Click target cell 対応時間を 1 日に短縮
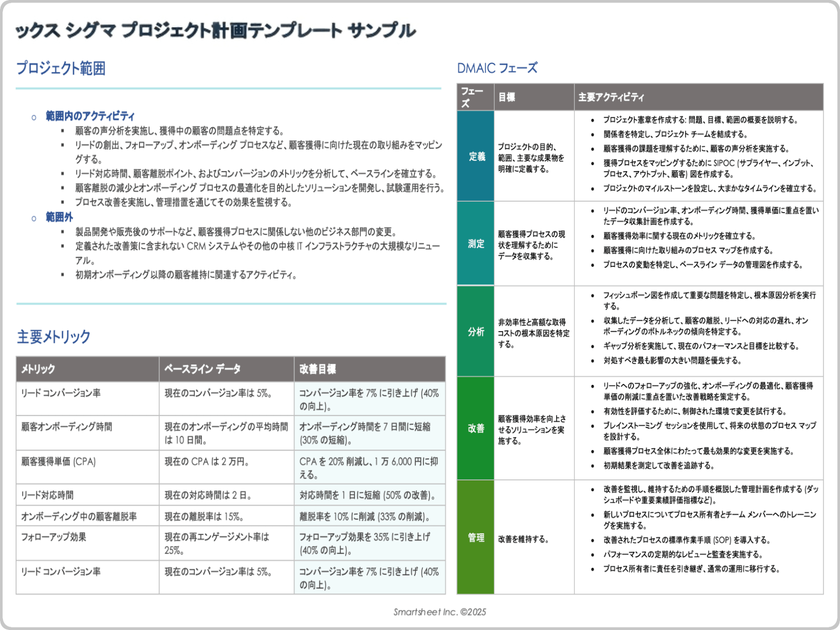Viewport: 840px width, 630px height. pyautogui.click(x=370, y=495)
